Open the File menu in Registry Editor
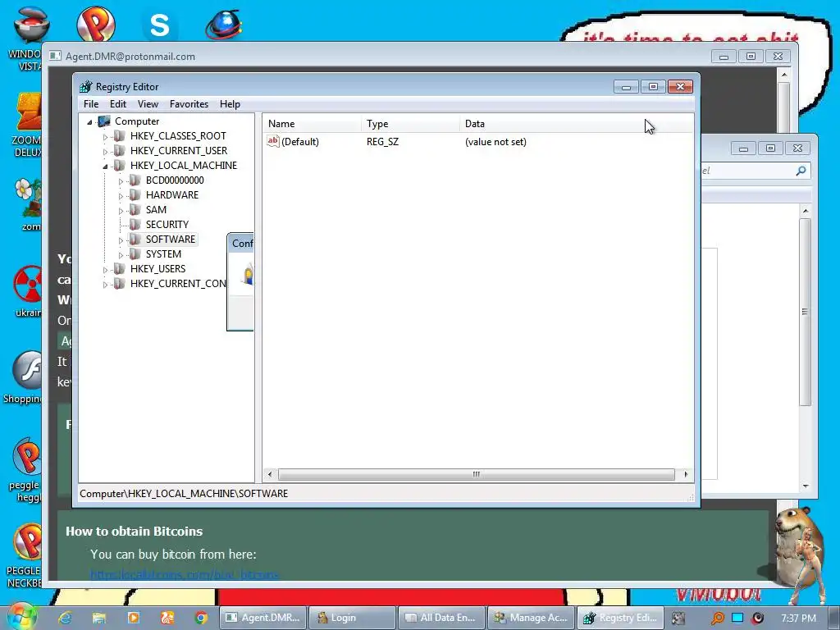Image resolution: width=840 pixels, height=630 pixels. pos(91,104)
